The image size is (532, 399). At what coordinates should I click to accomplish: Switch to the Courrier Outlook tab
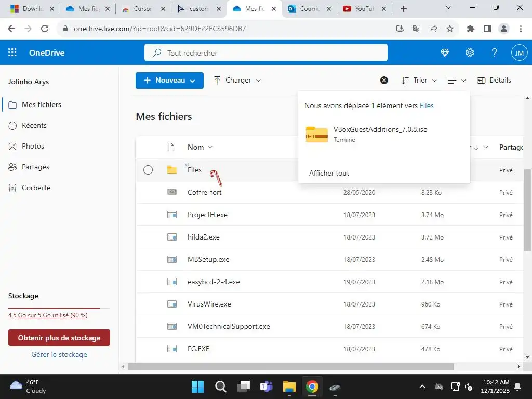coord(310,9)
